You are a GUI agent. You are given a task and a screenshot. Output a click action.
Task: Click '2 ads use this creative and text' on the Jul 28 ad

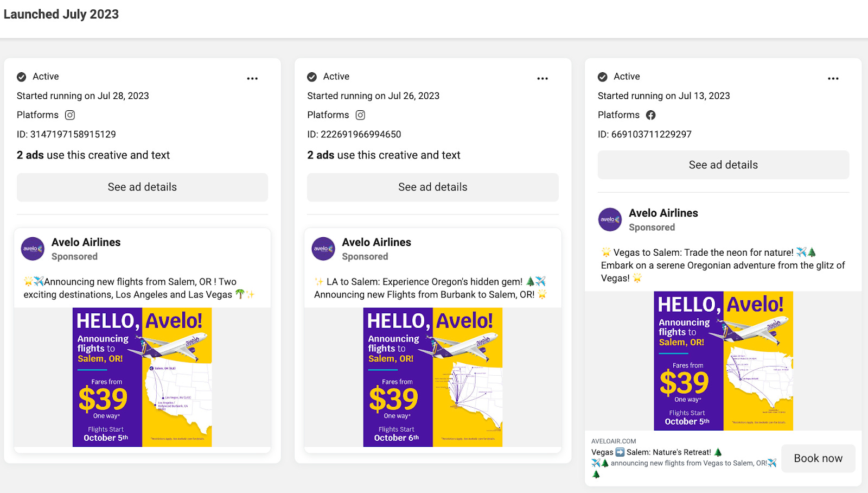[93, 155]
